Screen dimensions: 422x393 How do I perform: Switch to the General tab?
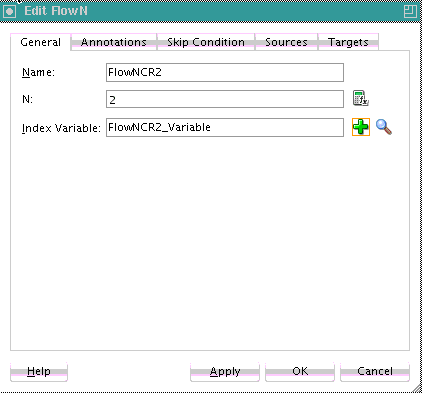click(40, 42)
